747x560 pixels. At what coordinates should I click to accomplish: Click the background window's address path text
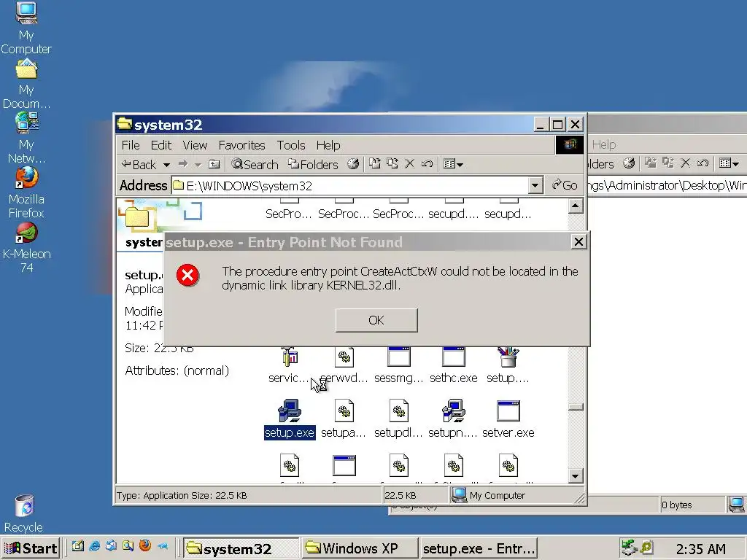[667, 185]
